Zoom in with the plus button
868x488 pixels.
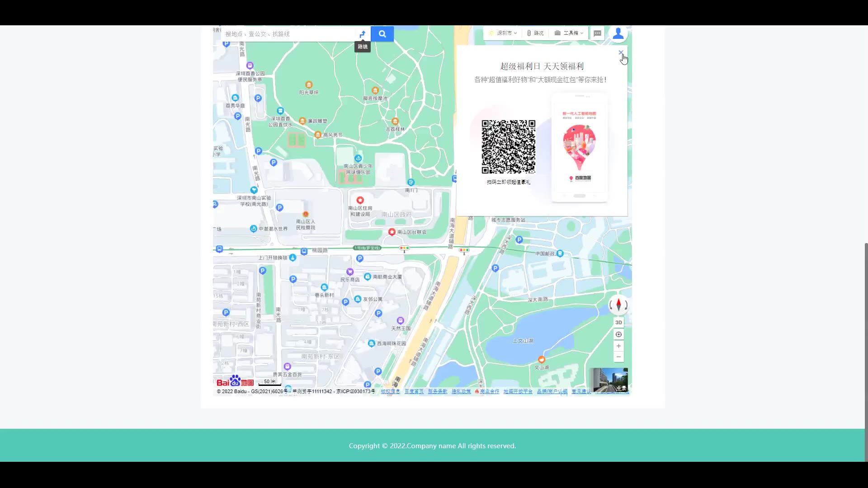point(618,346)
